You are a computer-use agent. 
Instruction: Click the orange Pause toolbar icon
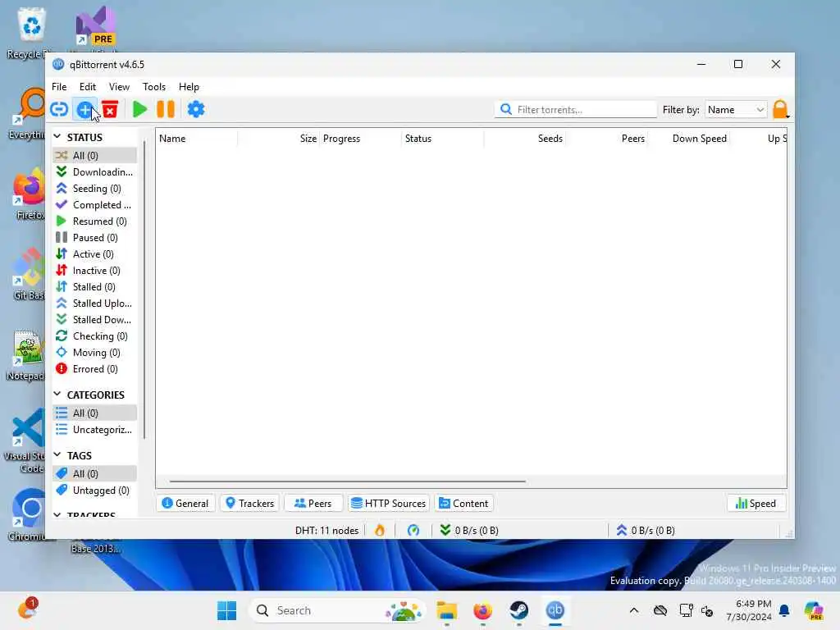tap(166, 109)
